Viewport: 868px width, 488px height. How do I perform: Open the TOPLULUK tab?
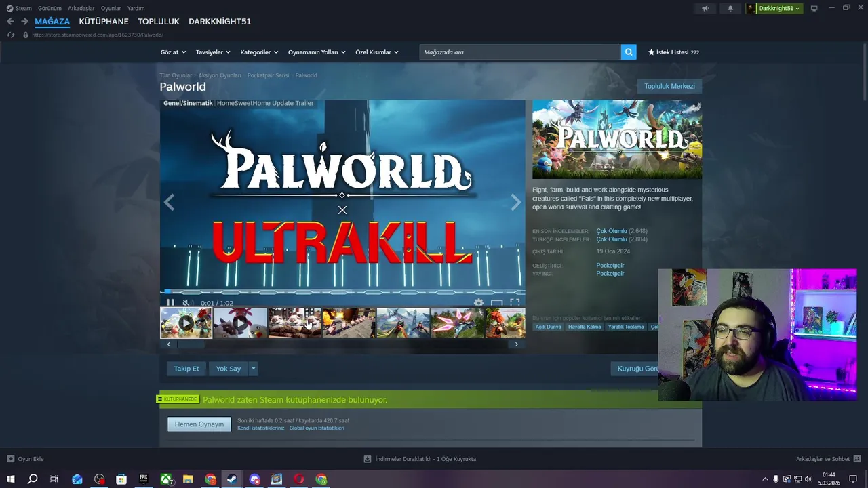(x=159, y=22)
